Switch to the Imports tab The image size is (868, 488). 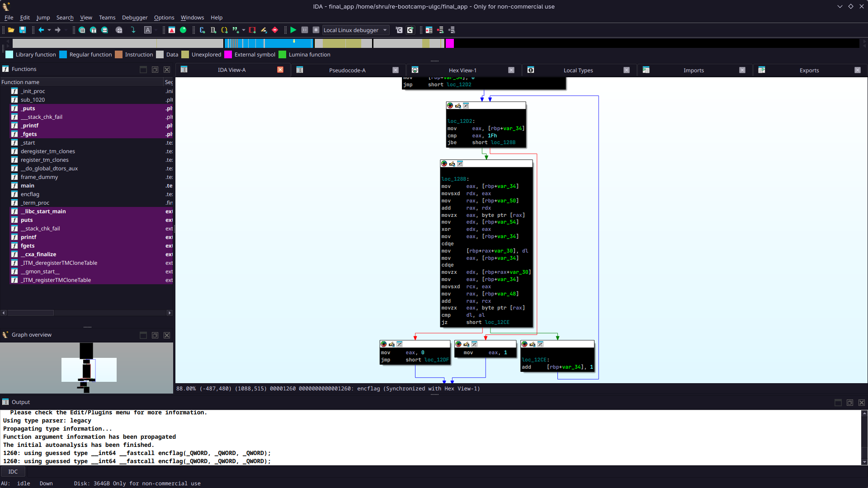click(x=693, y=70)
